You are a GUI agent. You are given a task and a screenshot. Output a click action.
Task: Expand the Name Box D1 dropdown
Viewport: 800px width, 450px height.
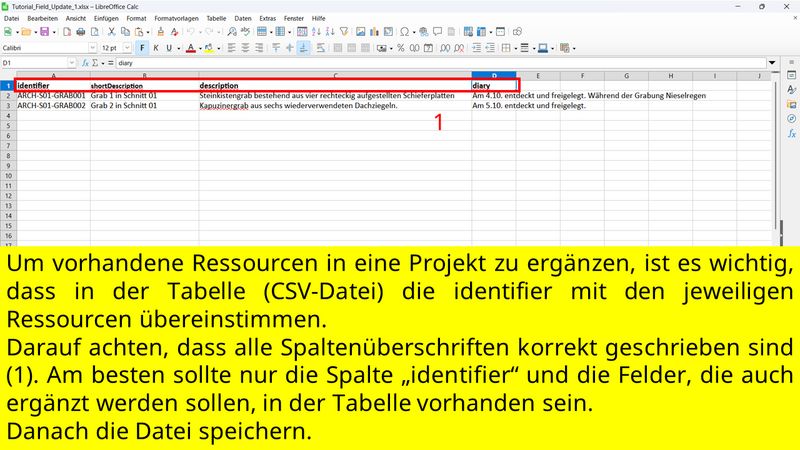(x=71, y=63)
